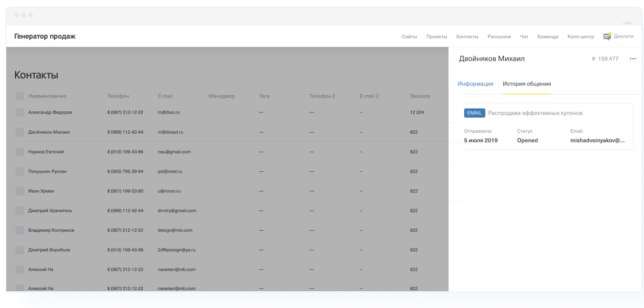Click the E-mail column header
Viewport: 644px width, 308px height.
point(165,96)
